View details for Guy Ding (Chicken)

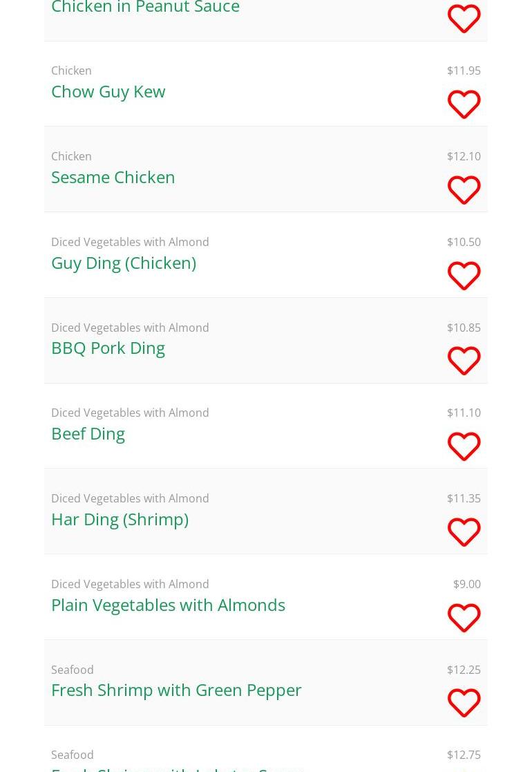[x=123, y=263]
